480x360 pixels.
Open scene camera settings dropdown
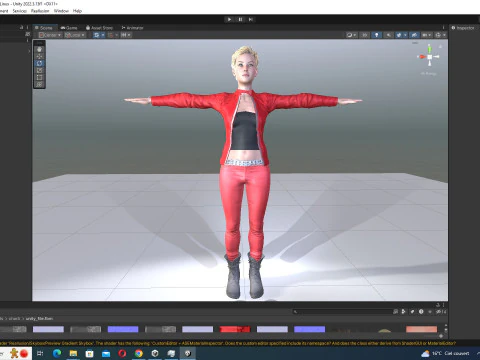[427, 35]
